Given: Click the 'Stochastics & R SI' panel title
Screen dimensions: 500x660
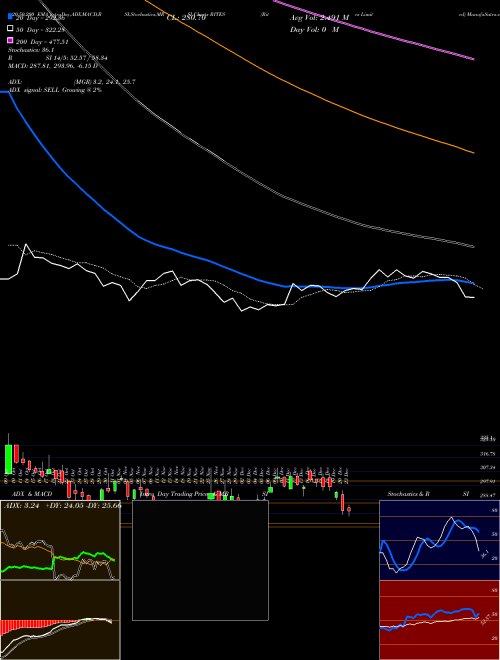Looking at the screenshot, I should click(428, 494).
